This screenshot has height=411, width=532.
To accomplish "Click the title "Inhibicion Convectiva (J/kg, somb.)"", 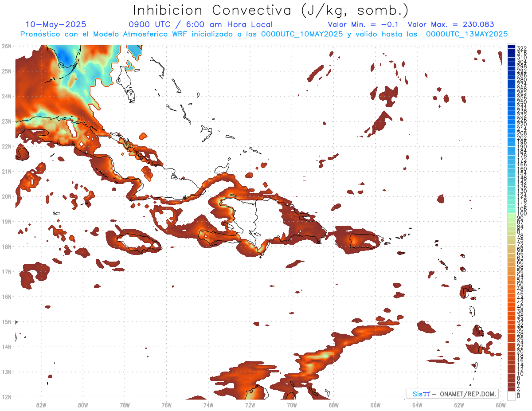I will (x=271, y=10).
